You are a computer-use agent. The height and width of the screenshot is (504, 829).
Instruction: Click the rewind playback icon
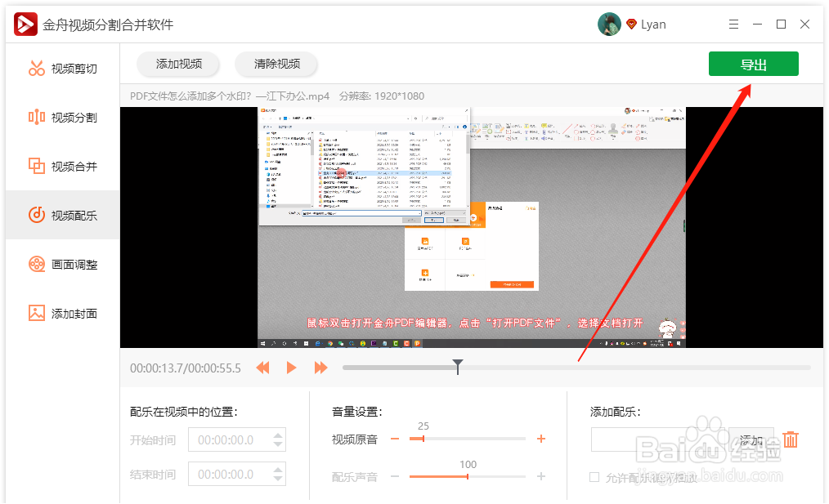tap(262, 368)
